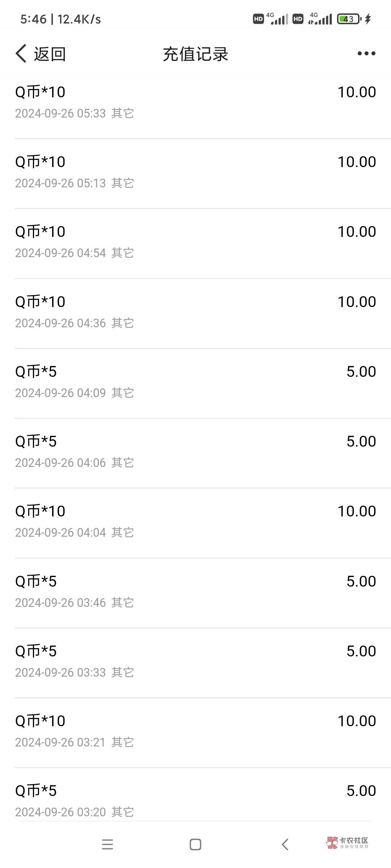
Task: Open Q币*5 record from 04:09
Action: click(195, 382)
